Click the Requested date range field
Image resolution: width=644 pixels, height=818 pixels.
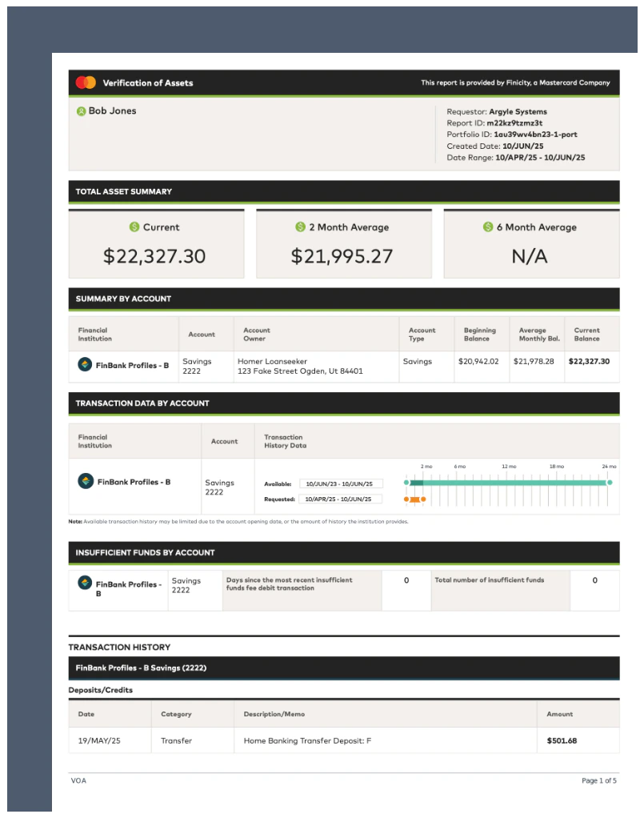tap(342, 499)
